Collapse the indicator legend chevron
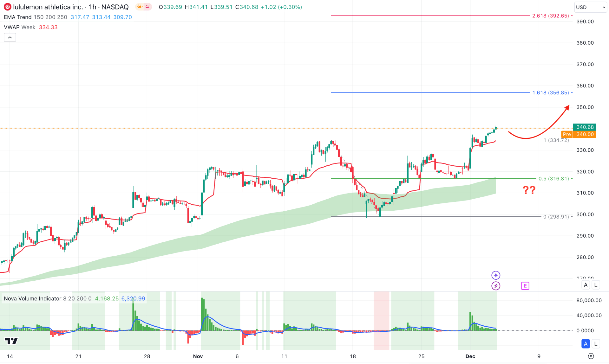The width and height of the screenshot is (609, 364). tap(10, 37)
